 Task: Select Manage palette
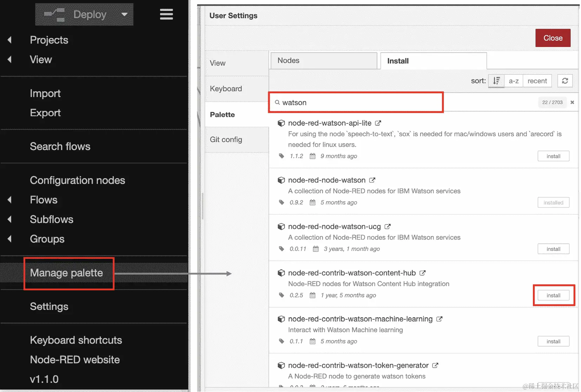point(66,273)
